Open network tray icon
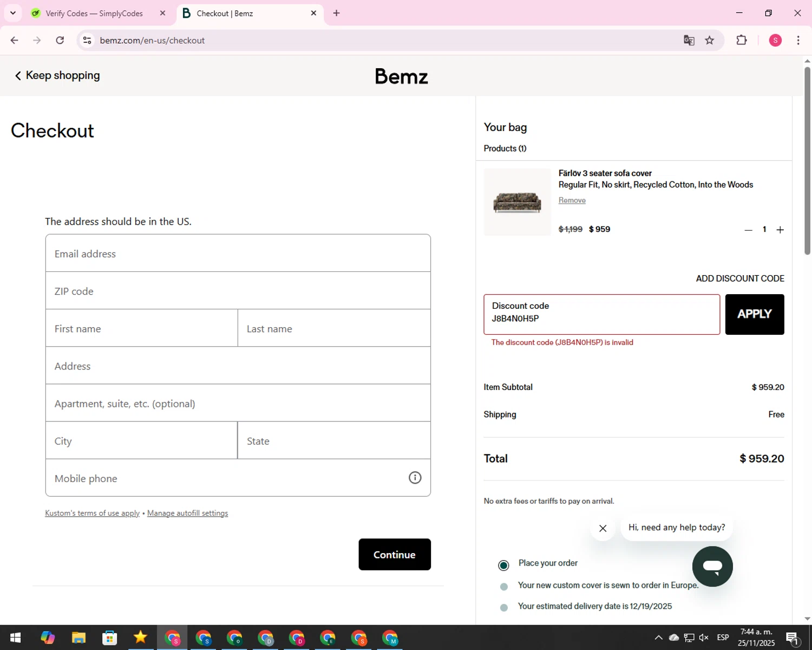Viewport: 812px width, 650px height. (689, 638)
